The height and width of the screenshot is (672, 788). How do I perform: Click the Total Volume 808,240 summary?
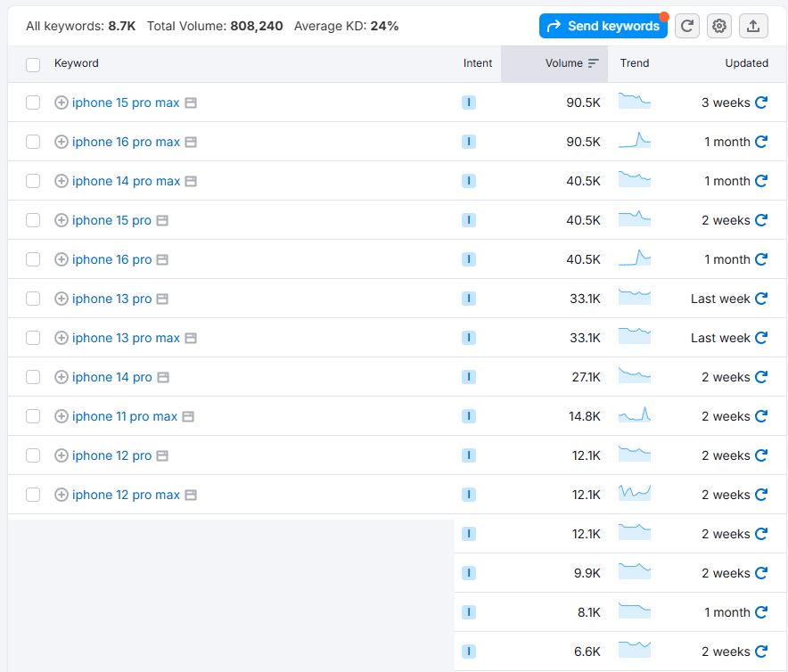click(215, 26)
